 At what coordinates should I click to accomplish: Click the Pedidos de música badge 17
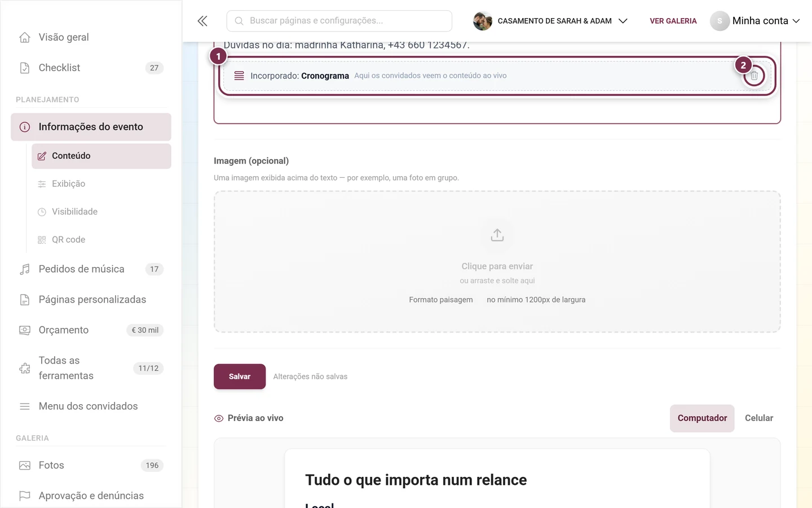click(154, 269)
